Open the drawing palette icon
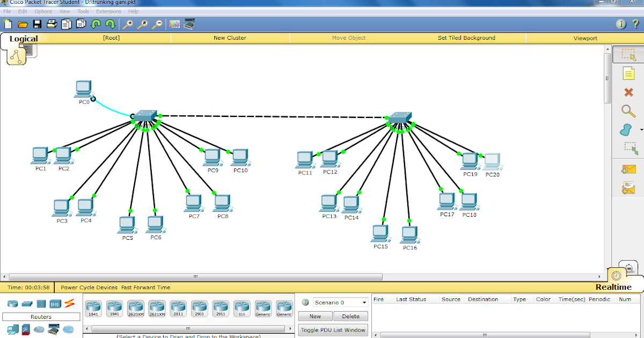This screenshot has width=644, height=338. (x=174, y=24)
